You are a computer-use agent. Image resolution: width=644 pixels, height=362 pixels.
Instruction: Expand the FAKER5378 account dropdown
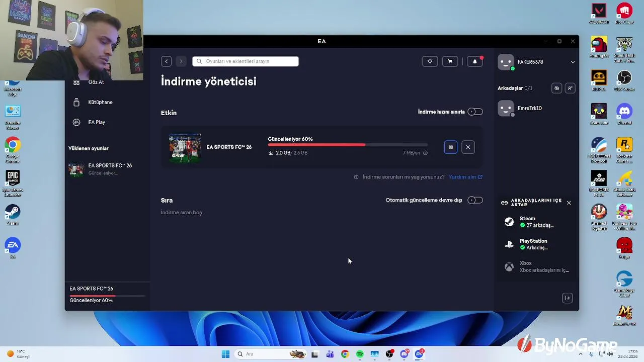(x=573, y=62)
